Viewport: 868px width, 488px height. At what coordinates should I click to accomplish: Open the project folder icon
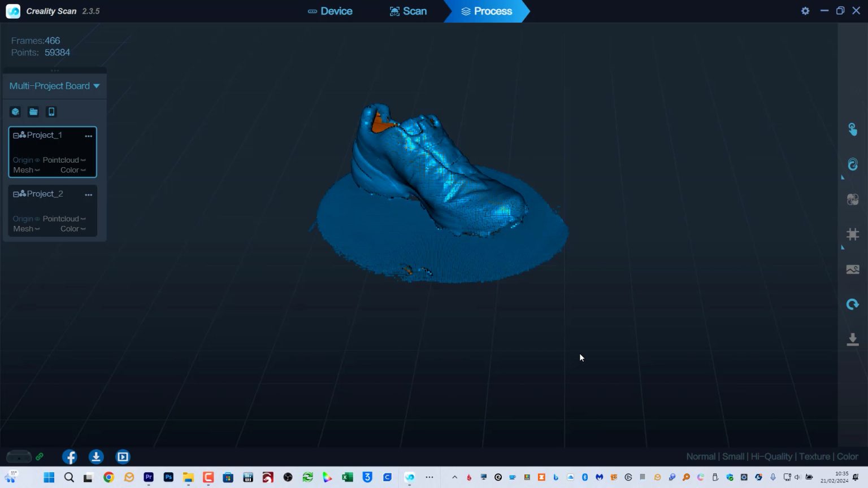(x=33, y=112)
